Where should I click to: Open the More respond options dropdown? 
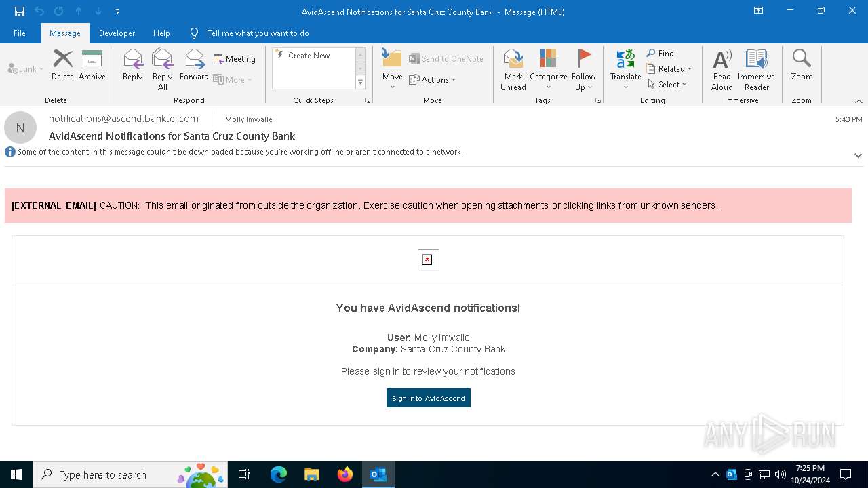(x=233, y=79)
